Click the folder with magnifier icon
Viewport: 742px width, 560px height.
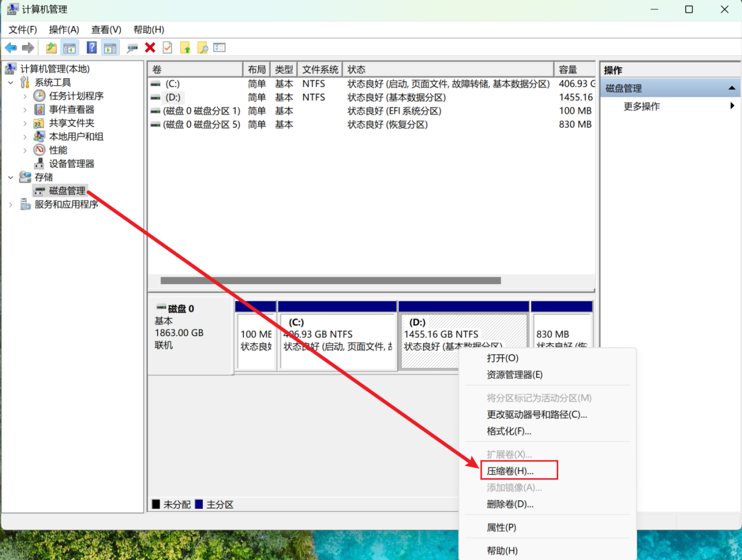(x=202, y=48)
